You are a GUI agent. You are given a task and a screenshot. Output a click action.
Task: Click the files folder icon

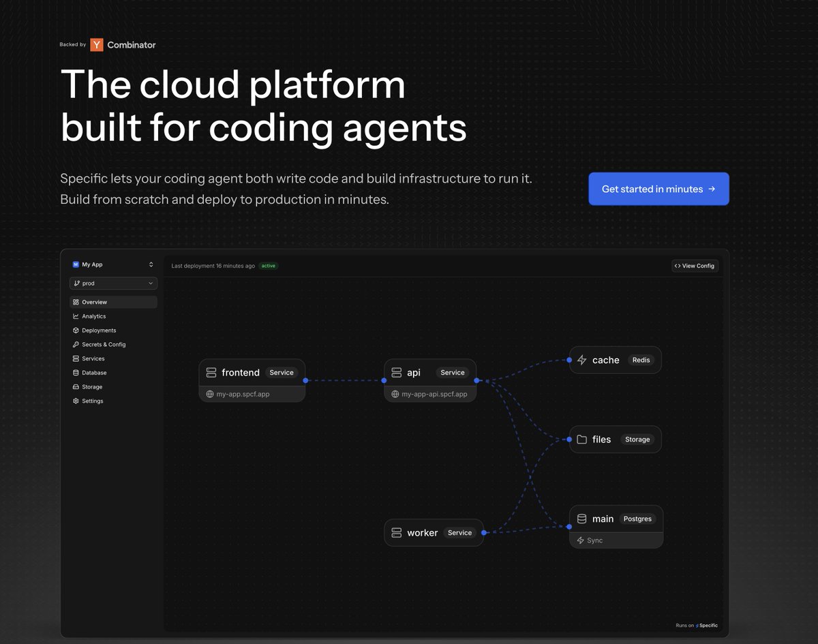tap(581, 440)
